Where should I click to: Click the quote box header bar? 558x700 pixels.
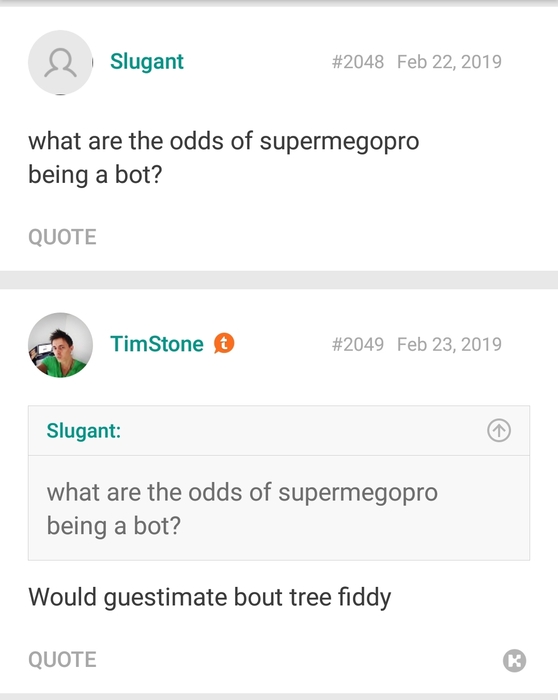coord(279,431)
